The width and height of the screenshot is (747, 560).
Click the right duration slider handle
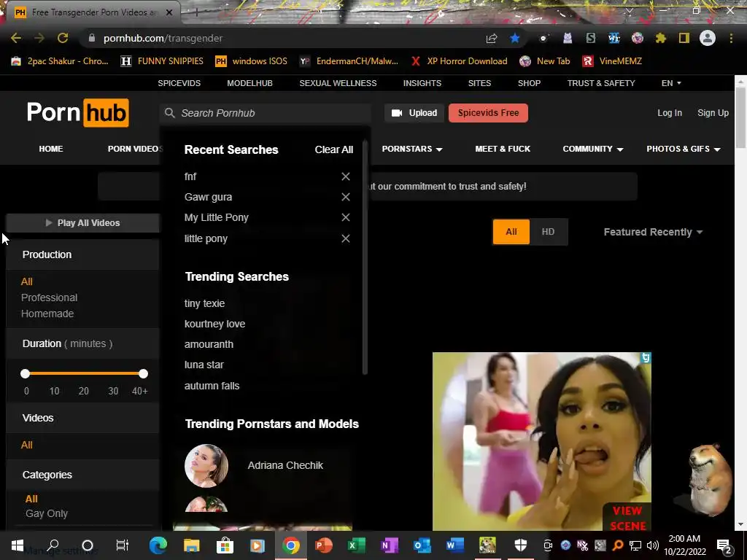[144, 374]
